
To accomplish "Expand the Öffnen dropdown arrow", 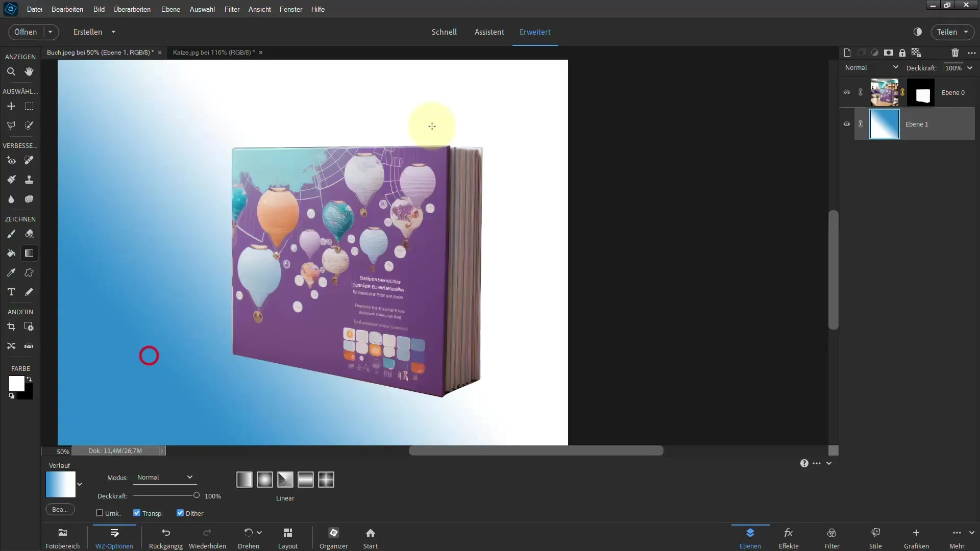I will pyautogui.click(x=51, y=32).
